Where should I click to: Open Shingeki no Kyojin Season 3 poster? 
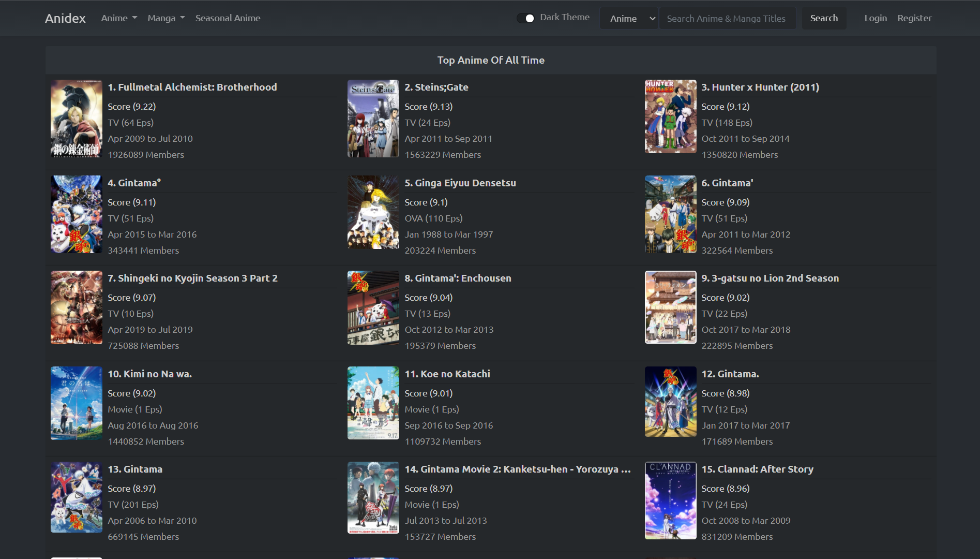point(77,307)
